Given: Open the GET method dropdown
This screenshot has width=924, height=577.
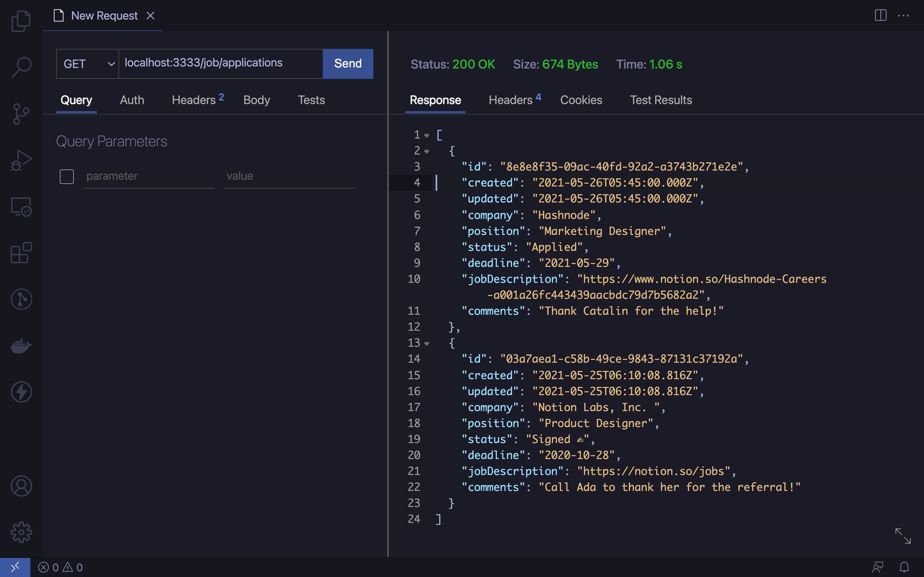Looking at the screenshot, I should point(87,64).
